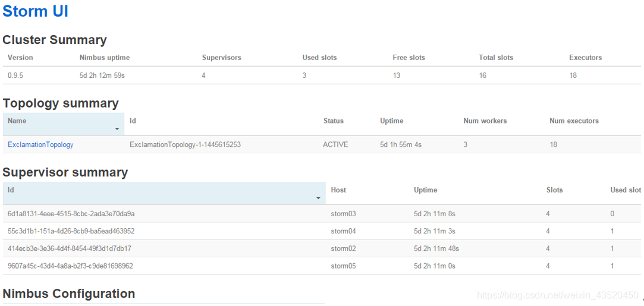The height and width of the screenshot is (306, 644).
Task: Select the Total slots column label
Action: click(x=496, y=58)
